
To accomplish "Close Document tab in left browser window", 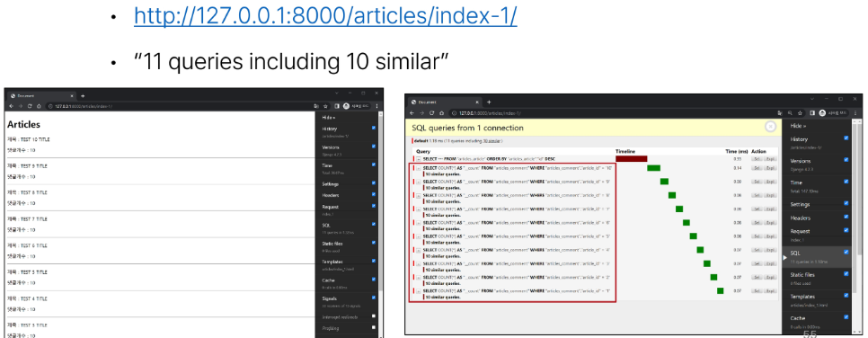I will [x=73, y=96].
